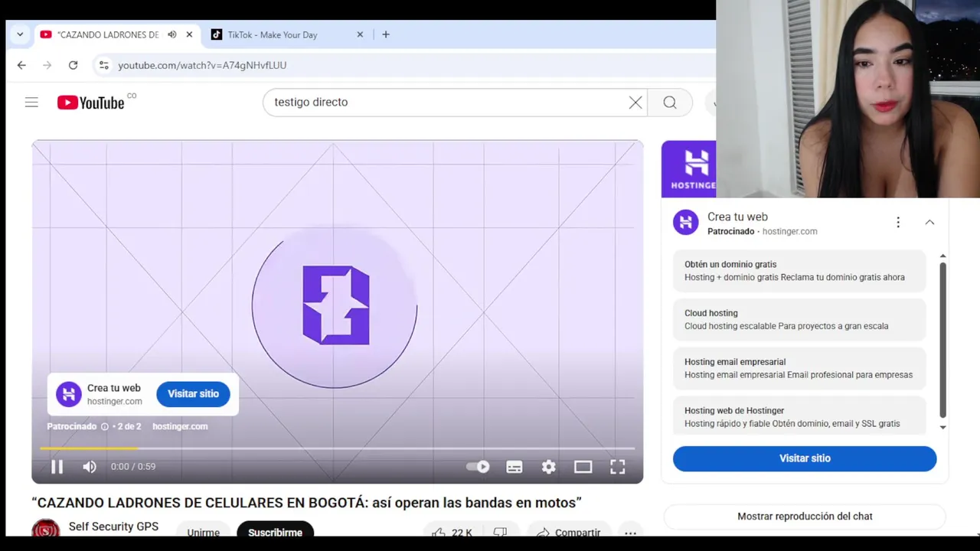The height and width of the screenshot is (551, 980).
Task: Open Hostinger round avatar in sidebar ad
Action: [686, 223]
